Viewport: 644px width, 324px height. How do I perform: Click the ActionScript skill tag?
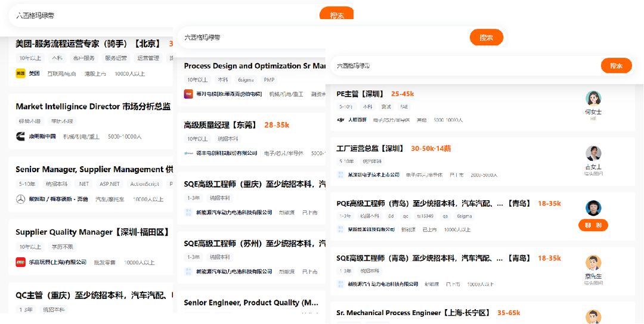tap(144, 184)
